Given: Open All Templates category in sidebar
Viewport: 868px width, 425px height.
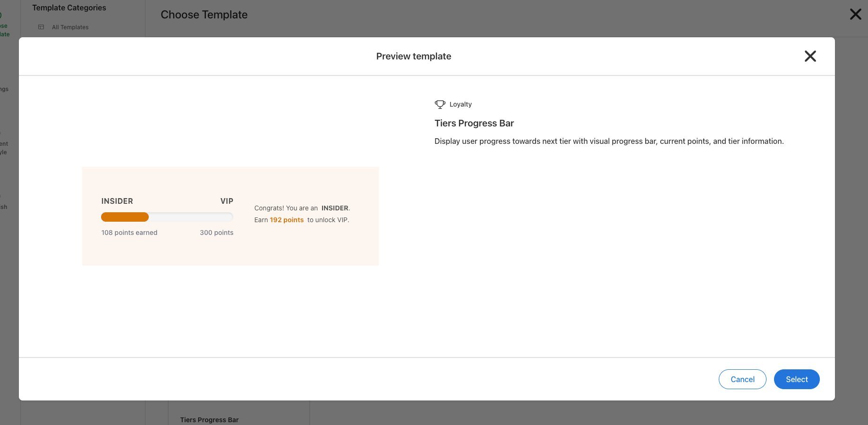Looking at the screenshot, I should (x=70, y=27).
